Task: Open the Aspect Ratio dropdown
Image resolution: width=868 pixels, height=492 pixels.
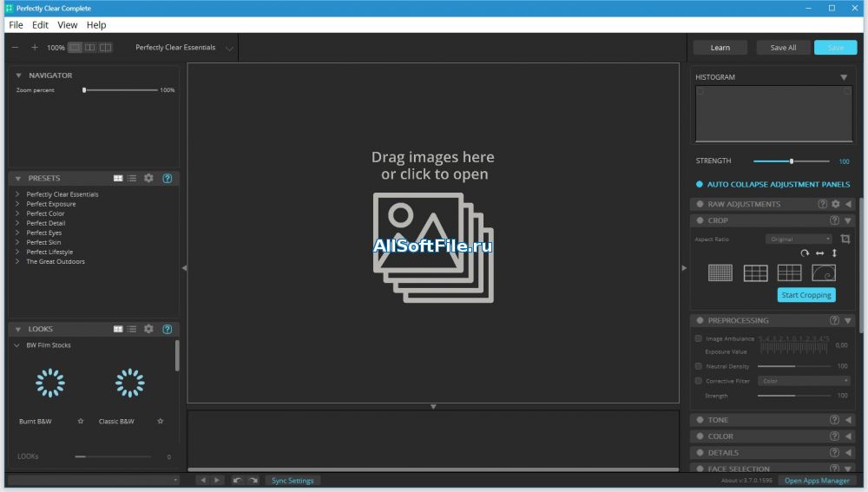Action: (799, 239)
